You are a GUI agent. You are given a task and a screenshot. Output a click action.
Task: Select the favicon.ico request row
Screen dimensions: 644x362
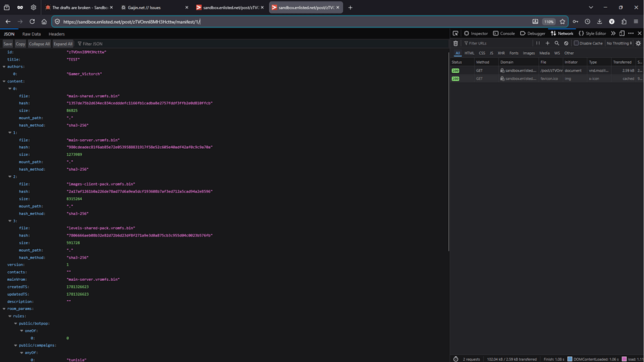tap(547, 79)
